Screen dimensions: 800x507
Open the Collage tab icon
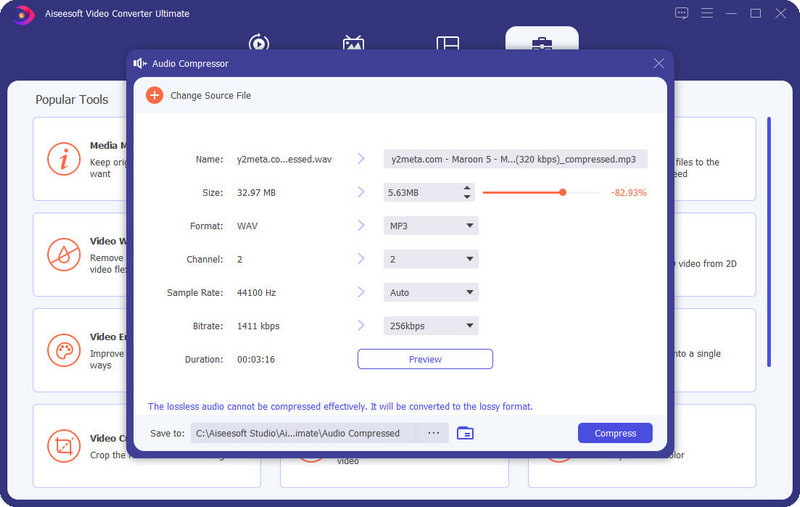coord(448,42)
